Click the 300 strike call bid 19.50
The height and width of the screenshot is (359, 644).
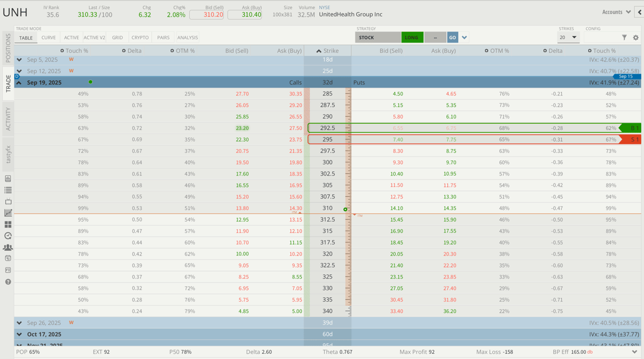242,163
